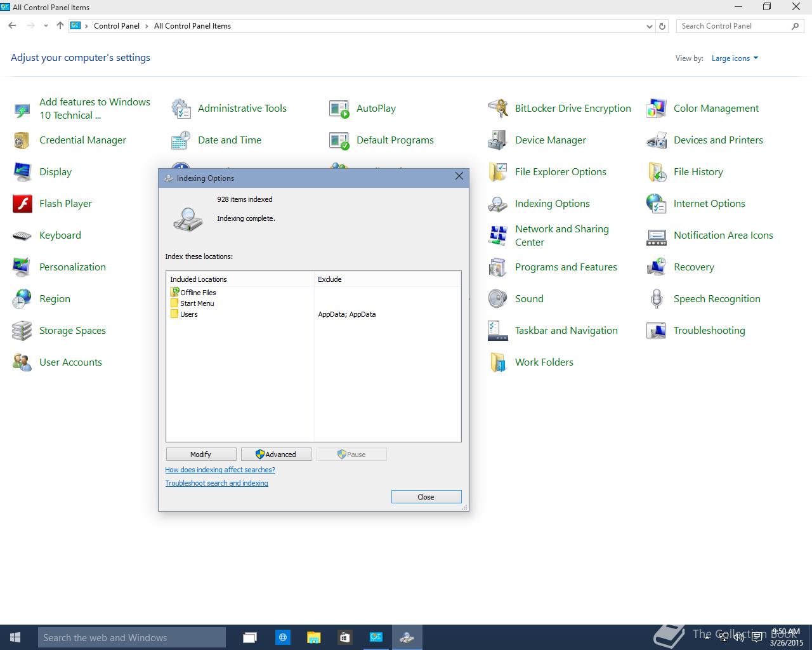Select Users in Included Locations

click(x=184, y=314)
